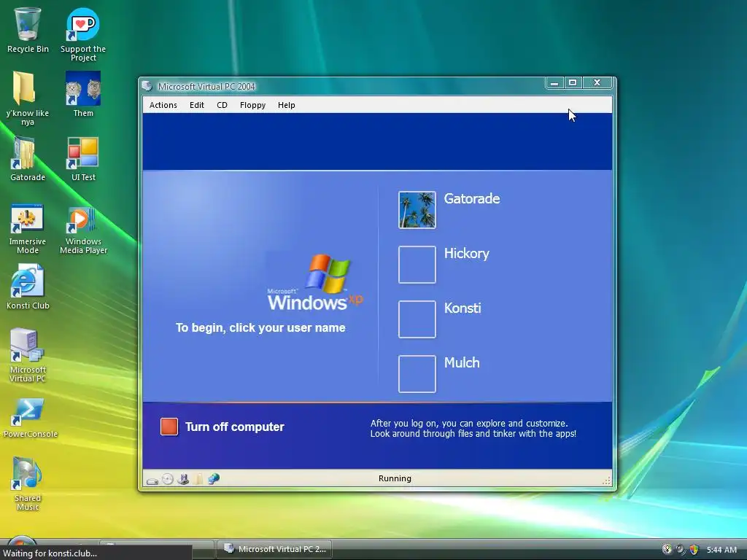The width and height of the screenshot is (747, 560).
Task: Click the red Turn off computer icon
Action: 169,427
